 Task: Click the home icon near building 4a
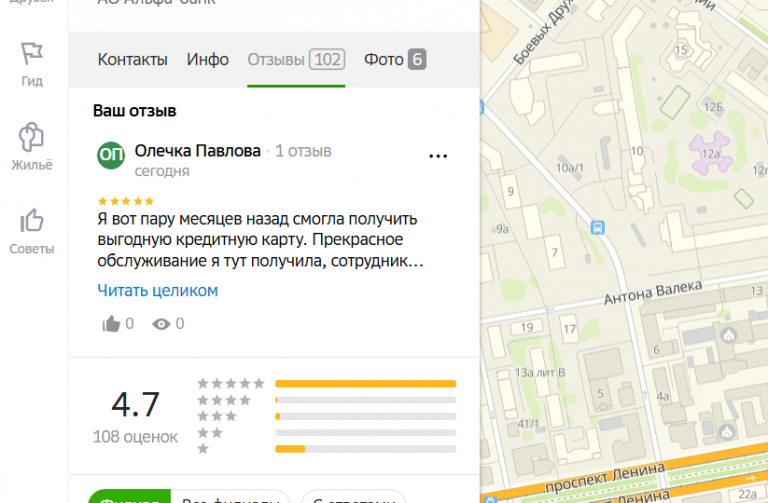click(727, 432)
